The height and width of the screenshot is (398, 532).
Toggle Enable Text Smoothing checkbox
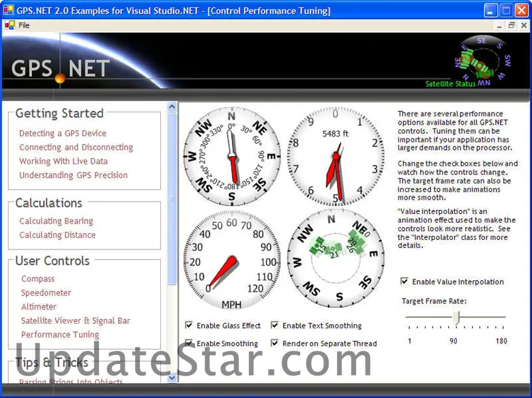click(x=275, y=326)
